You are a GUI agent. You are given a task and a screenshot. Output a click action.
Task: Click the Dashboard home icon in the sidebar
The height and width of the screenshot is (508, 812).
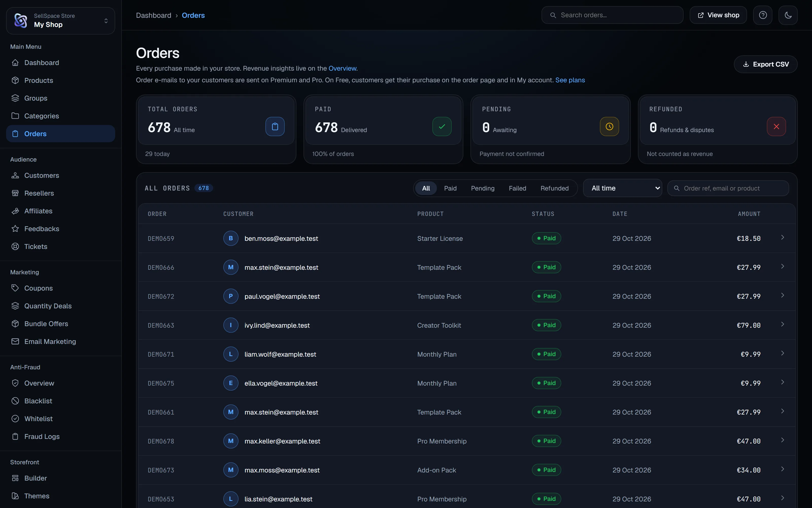[x=15, y=62]
